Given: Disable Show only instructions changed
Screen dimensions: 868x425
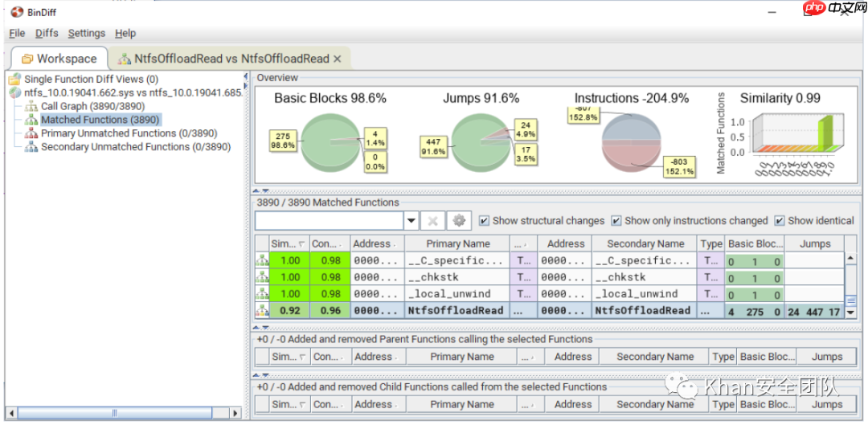Looking at the screenshot, I should tap(616, 221).
